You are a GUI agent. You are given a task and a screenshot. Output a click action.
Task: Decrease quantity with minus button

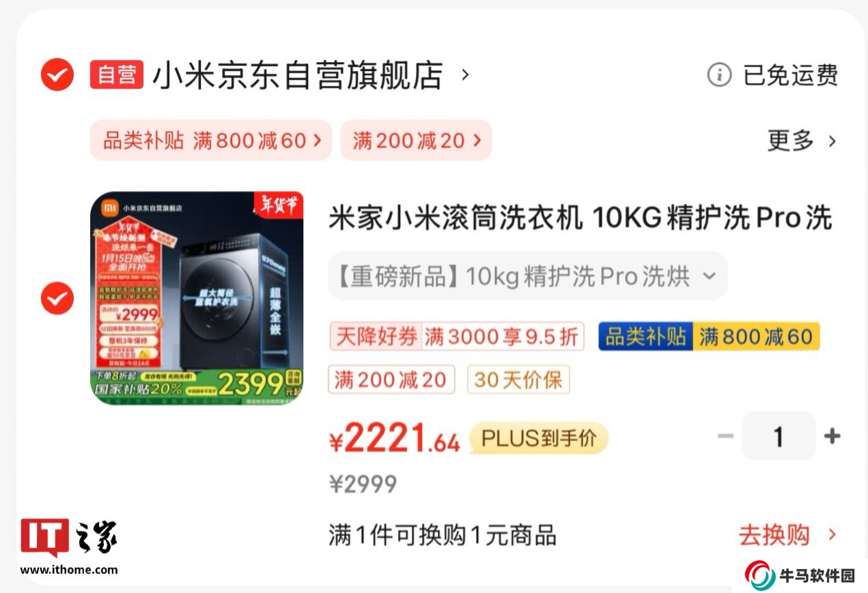click(725, 436)
